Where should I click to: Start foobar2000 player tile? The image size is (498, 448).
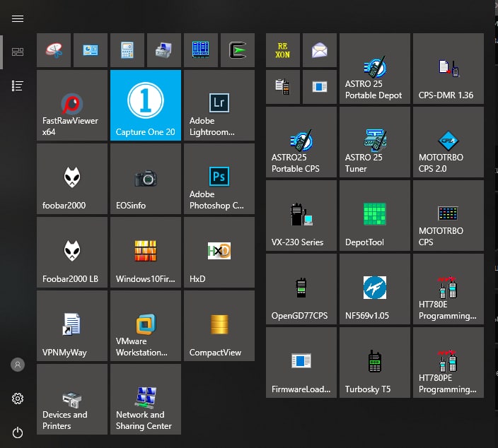click(72, 179)
